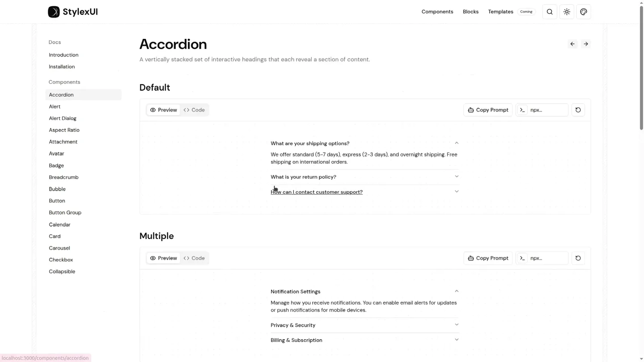644x362 pixels.
Task: Click the StylexUI logo
Action: coord(73,12)
